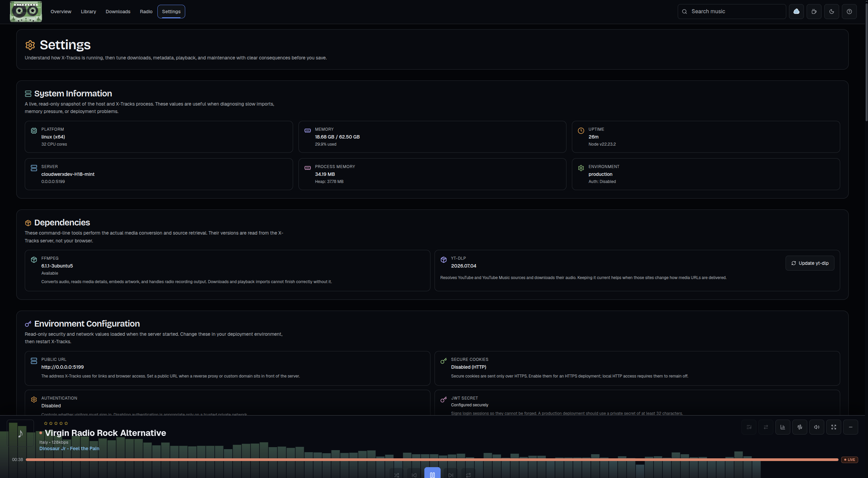Click the JWT Secret key icon
The width and height of the screenshot is (868, 478).
tap(444, 400)
